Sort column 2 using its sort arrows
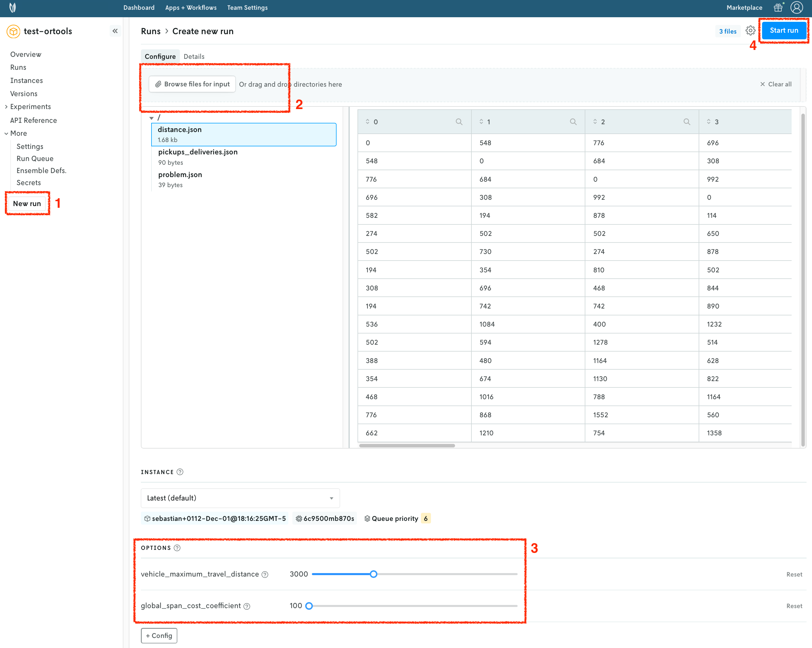Viewport: 812px width, 648px height. [x=595, y=122]
